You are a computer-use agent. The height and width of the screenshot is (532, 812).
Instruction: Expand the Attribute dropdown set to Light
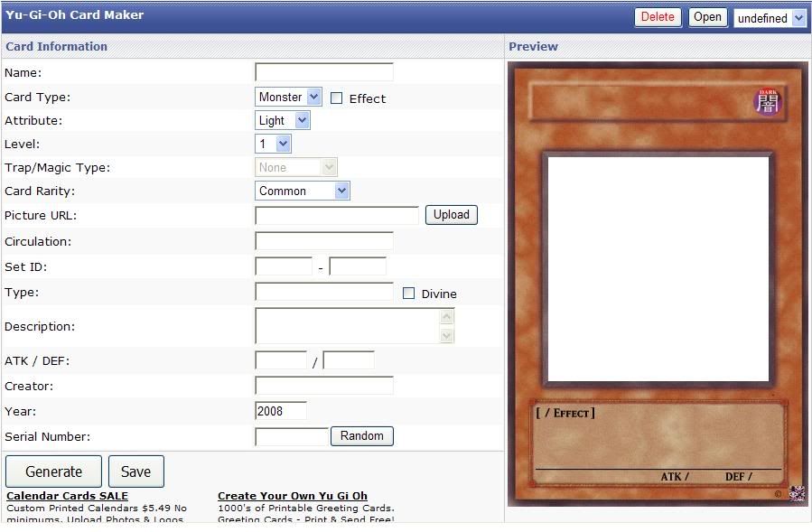click(x=283, y=120)
